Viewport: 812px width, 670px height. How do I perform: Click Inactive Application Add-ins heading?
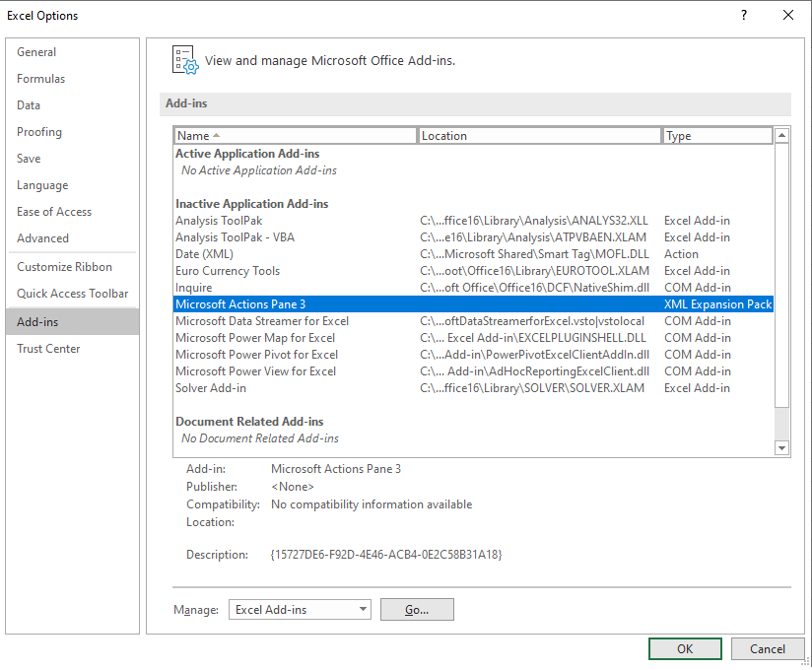(251, 204)
